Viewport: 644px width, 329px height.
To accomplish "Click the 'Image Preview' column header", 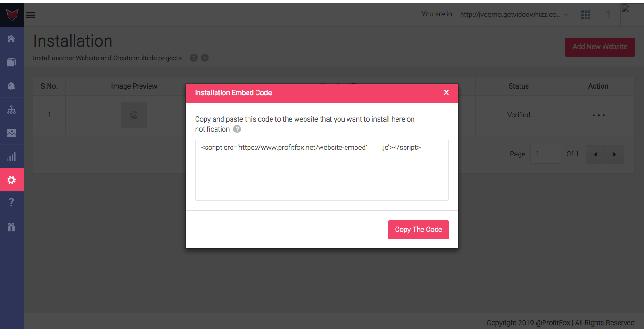I will pyautogui.click(x=134, y=86).
